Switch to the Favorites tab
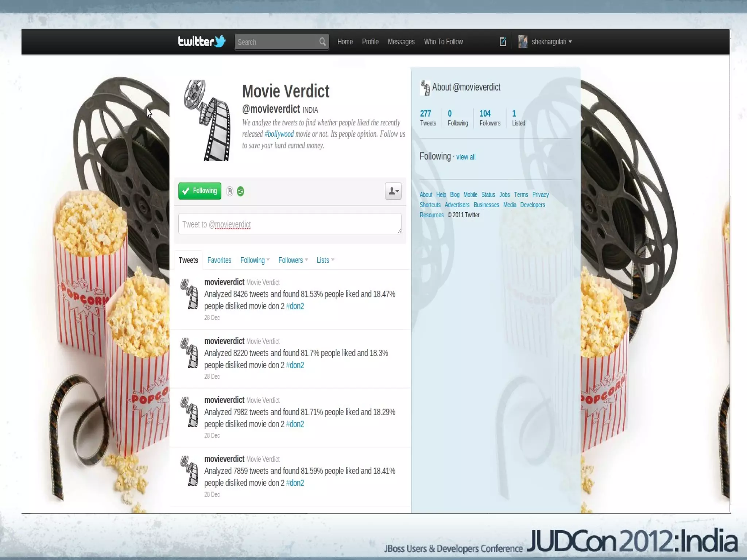 (219, 260)
